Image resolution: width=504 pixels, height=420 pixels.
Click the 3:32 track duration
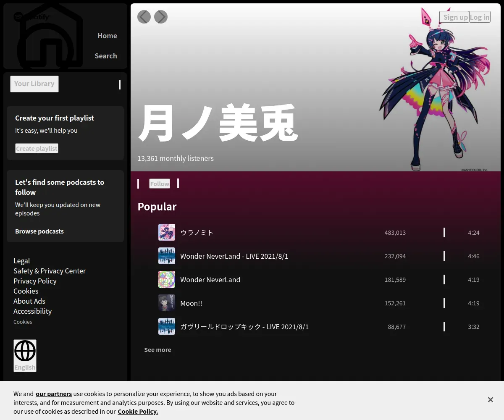click(474, 327)
